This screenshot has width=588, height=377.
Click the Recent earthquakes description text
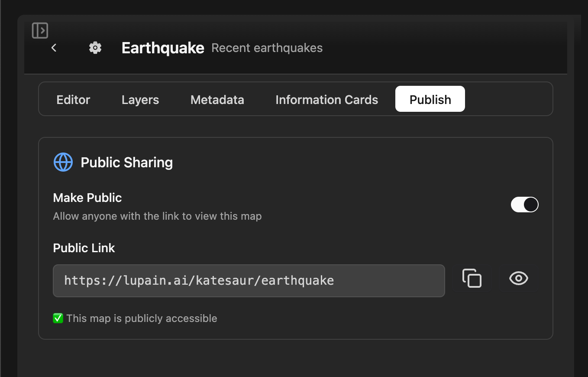tap(267, 48)
